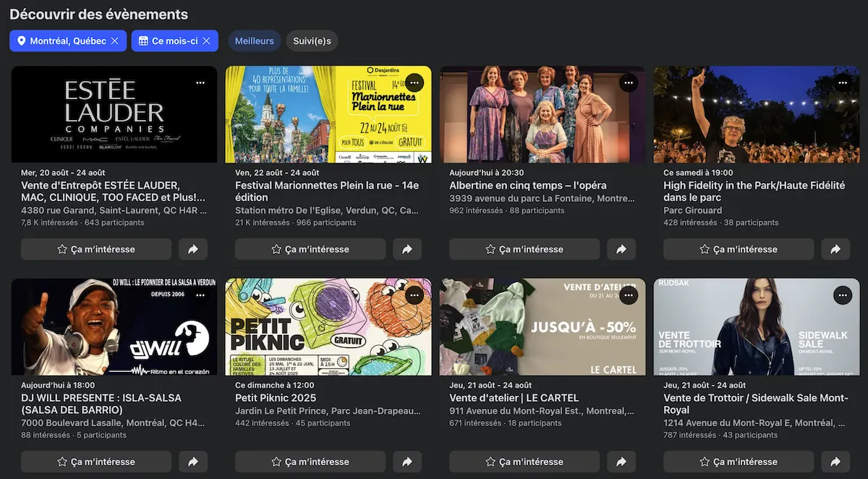The height and width of the screenshot is (479, 868).
Task: Open more options on Festival Marionnettes card
Action: coord(414,82)
